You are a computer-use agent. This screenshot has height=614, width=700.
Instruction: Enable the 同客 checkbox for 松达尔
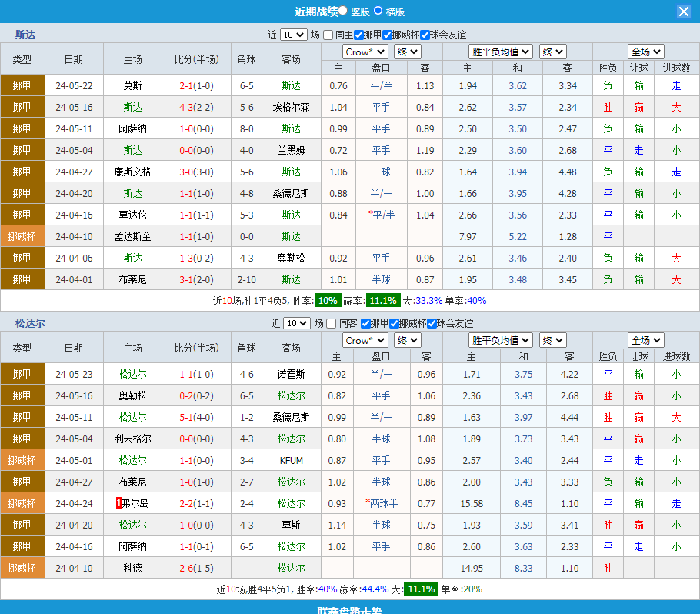[332, 323]
